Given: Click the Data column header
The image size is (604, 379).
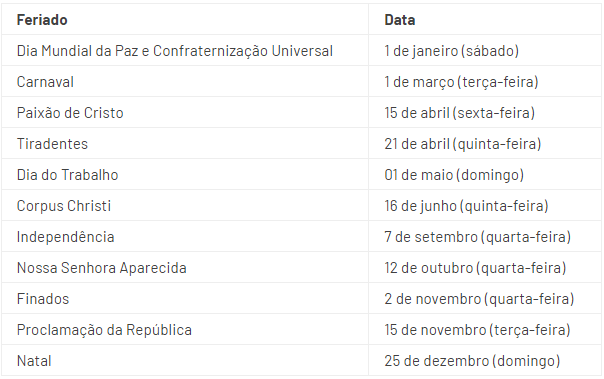Looking at the screenshot, I should [399, 20].
